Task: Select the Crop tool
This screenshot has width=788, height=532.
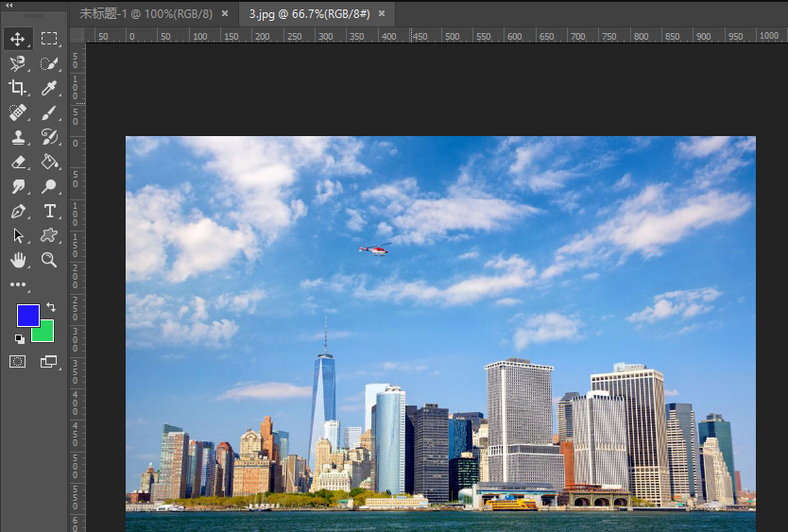Action: [17, 88]
